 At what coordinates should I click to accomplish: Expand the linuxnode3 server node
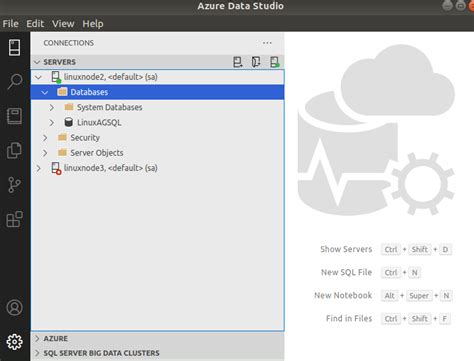(x=39, y=168)
